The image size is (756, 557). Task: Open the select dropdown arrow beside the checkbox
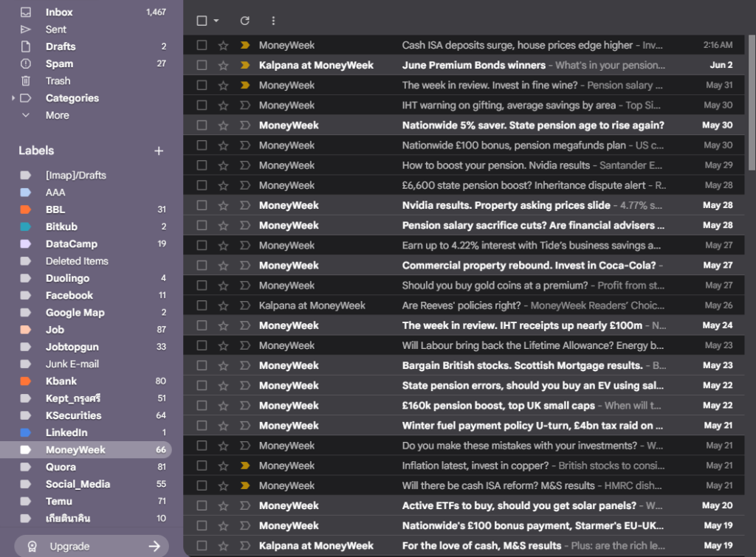(x=216, y=21)
